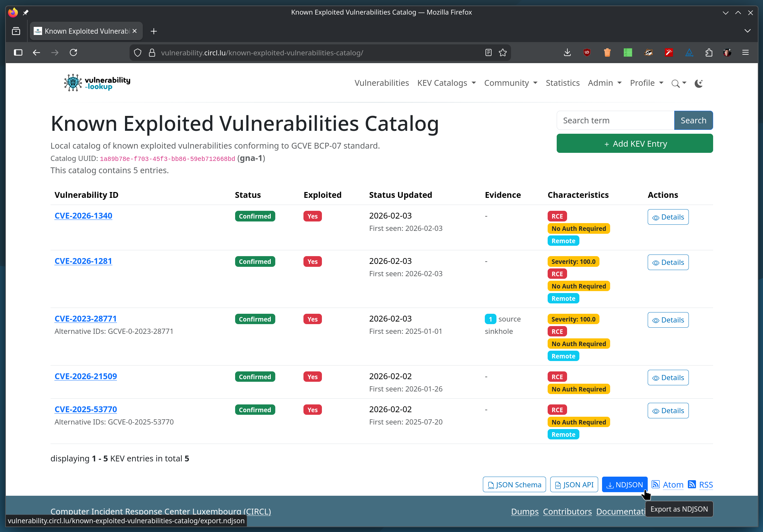Open Firefox Reader View icon

[x=488, y=52]
